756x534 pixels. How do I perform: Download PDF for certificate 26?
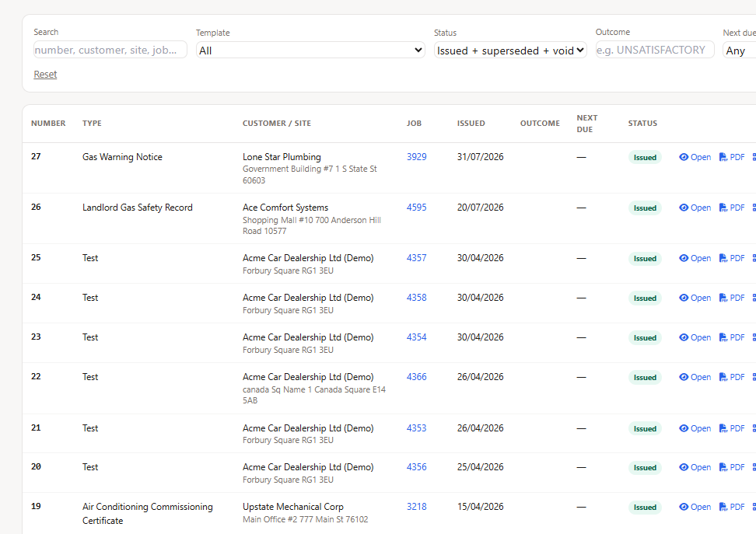(731, 208)
